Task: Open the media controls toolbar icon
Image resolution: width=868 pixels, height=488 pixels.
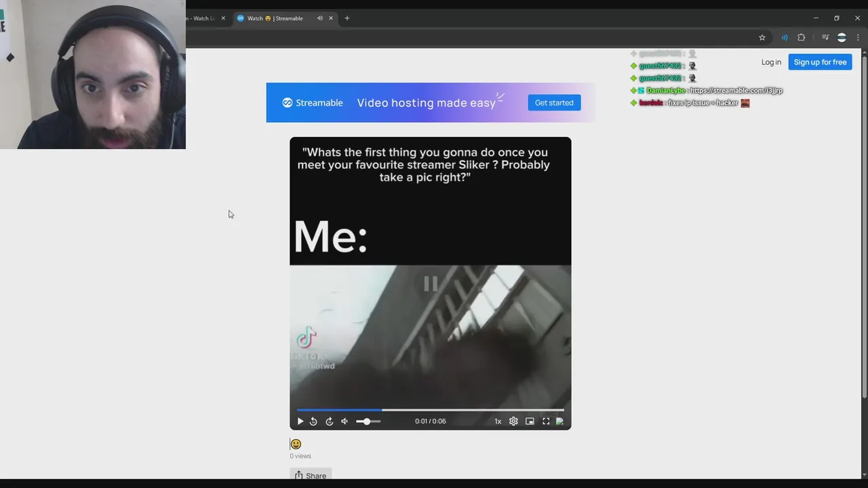Action: coord(825,37)
